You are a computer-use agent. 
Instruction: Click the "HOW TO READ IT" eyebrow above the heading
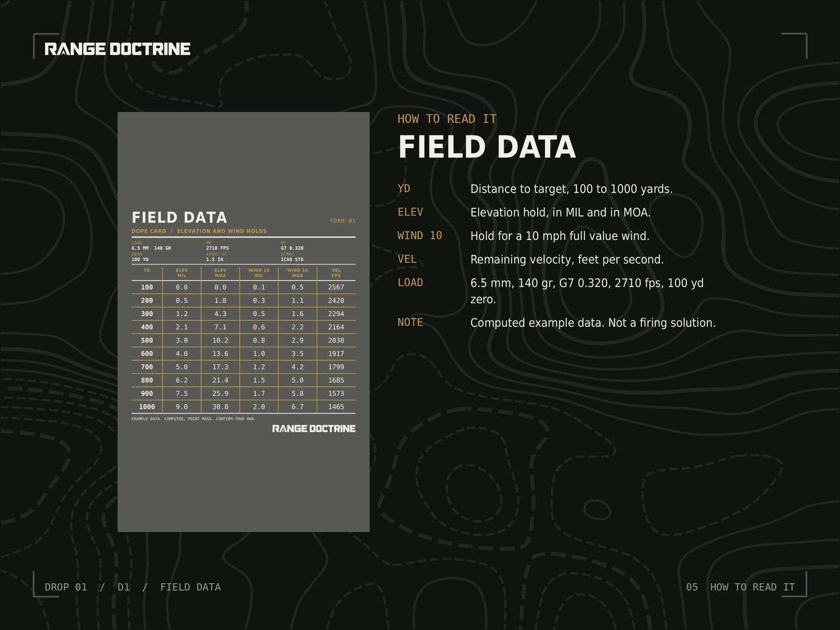[x=447, y=119]
